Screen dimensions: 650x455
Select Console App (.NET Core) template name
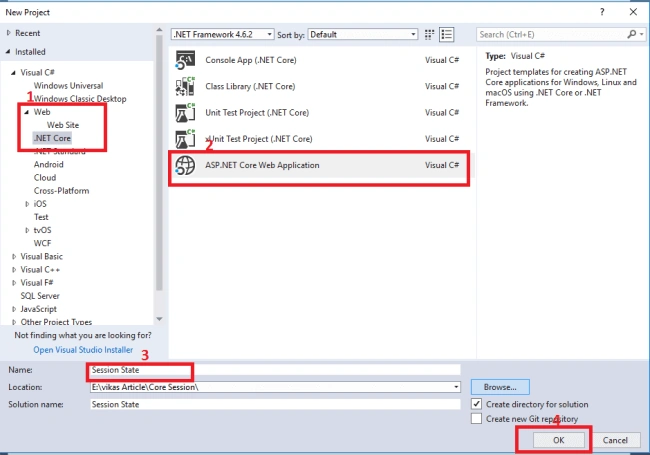point(251,60)
